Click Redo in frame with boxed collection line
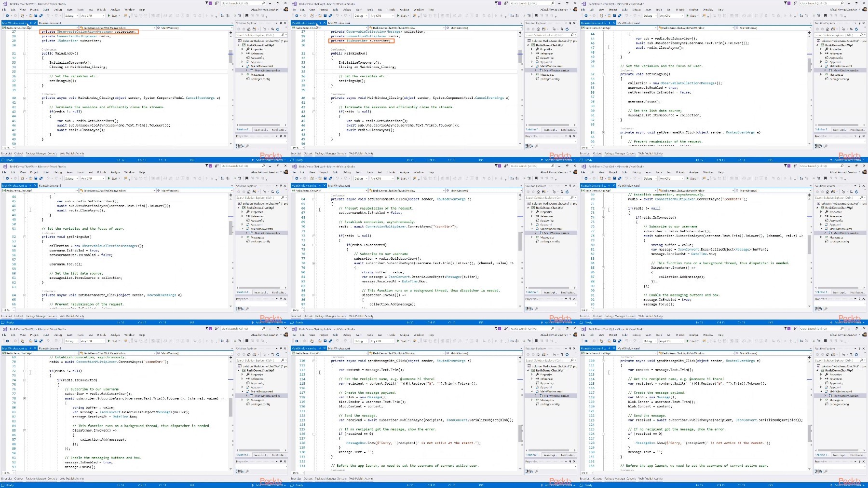 coord(56,15)
